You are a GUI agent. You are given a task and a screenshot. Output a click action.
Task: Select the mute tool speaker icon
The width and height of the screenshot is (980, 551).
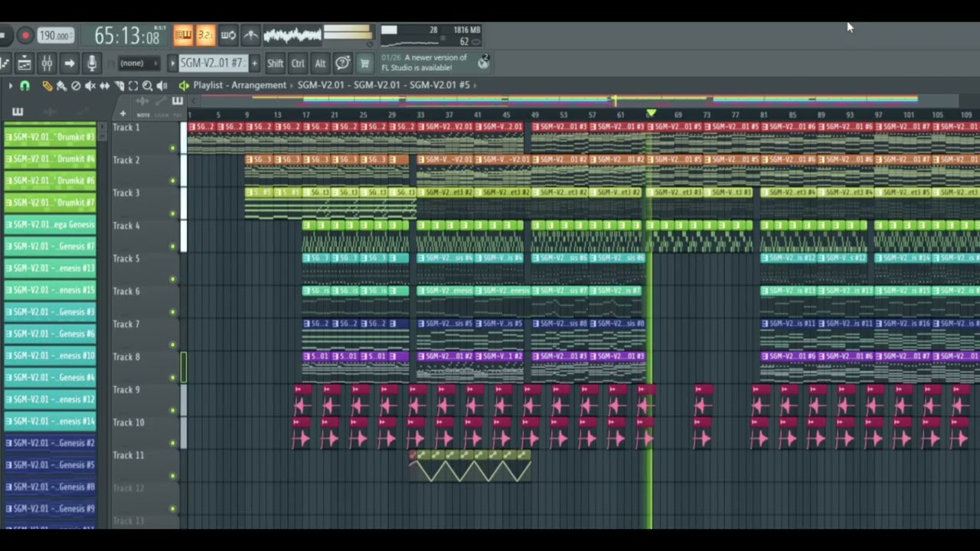(x=90, y=86)
